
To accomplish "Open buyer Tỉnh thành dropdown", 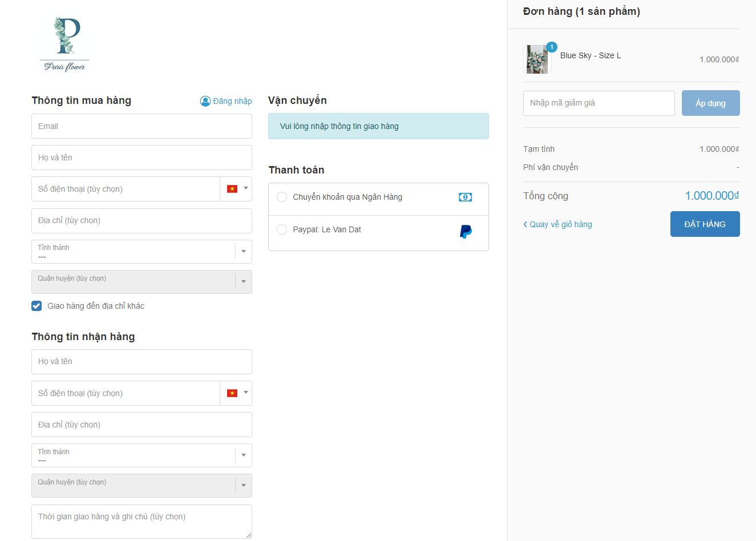I will coord(142,252).
